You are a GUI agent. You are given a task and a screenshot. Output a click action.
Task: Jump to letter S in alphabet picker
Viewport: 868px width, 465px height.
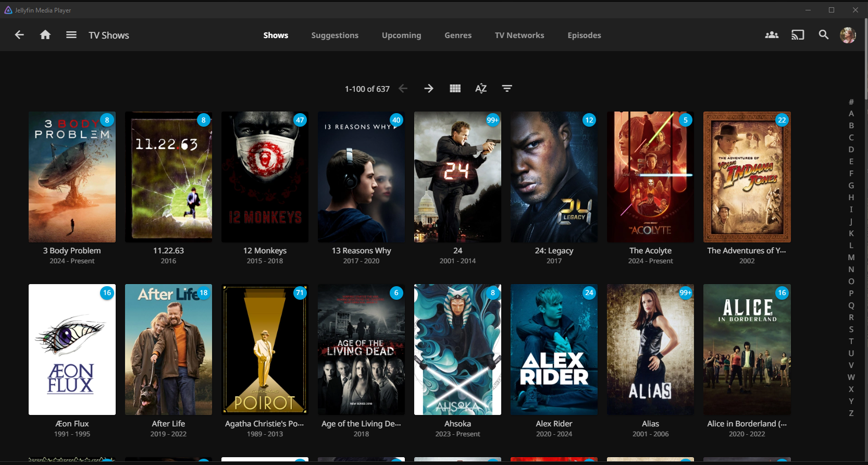pyautogui.click(x=851, y=329)
